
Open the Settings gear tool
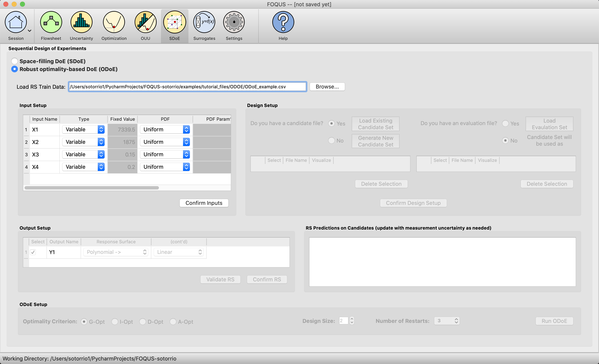(234, 22)
